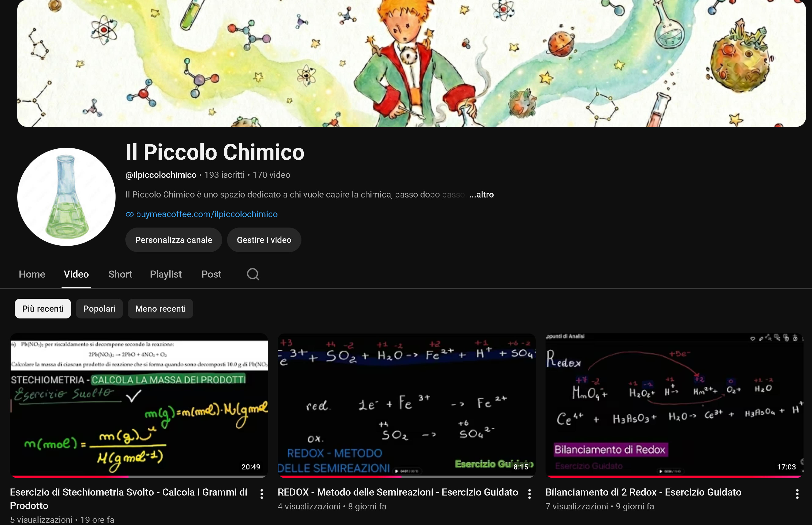
Task: Open the Bilanciamento di Redox video thumbnail
Action: click(674, 405)
